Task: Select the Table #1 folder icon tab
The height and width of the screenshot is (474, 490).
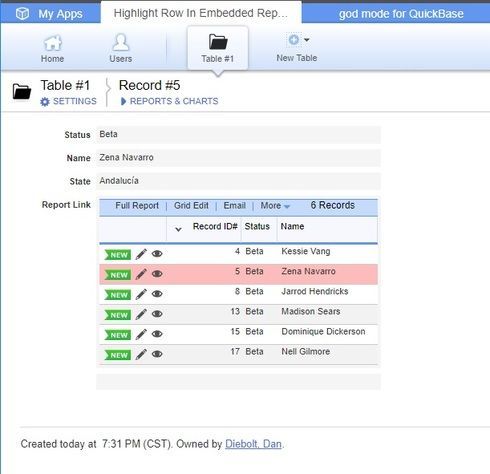Action: [218, 49]
